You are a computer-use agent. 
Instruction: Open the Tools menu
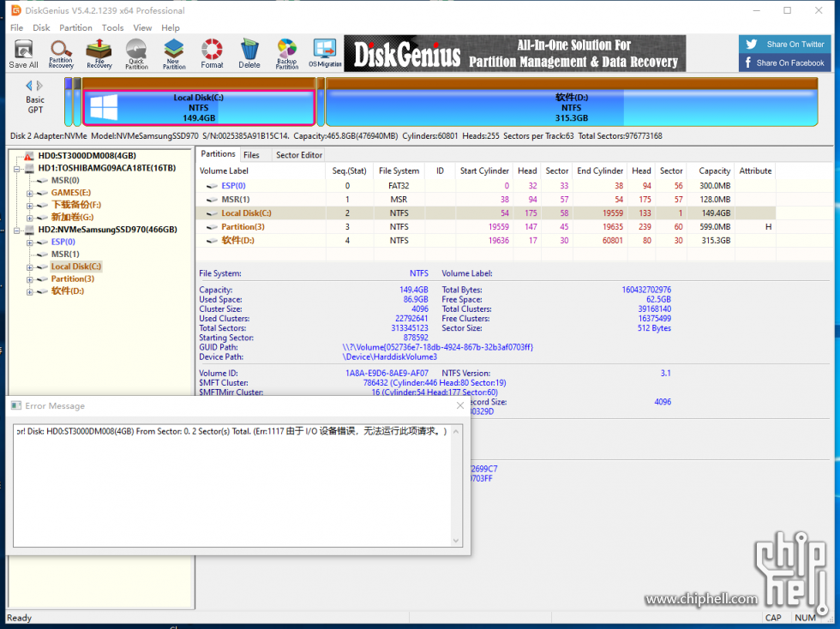click(112, 28)
